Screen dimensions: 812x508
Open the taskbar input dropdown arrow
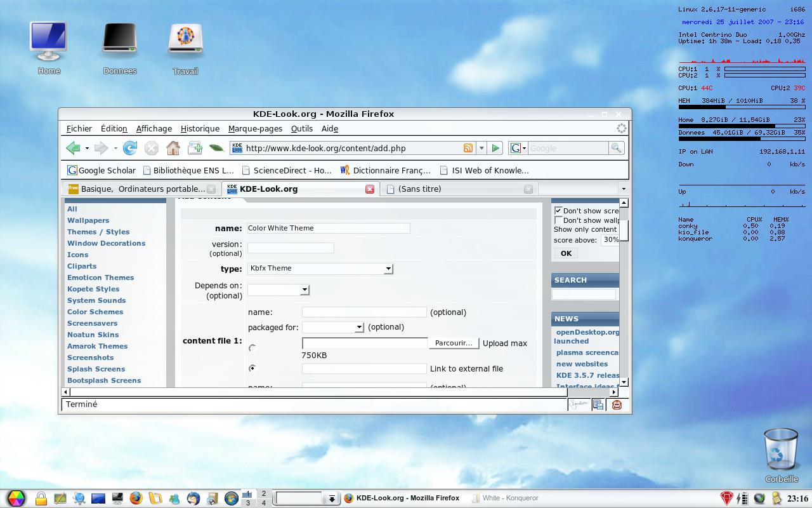[331, 499]
